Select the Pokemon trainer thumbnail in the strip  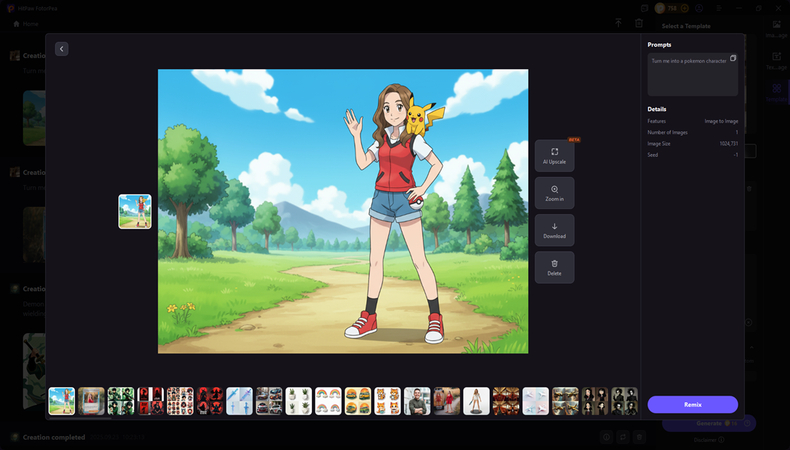pos(61,401)
